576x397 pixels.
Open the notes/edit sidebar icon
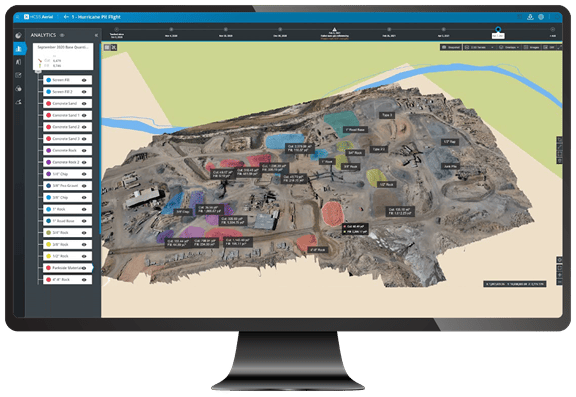[18, 75]
